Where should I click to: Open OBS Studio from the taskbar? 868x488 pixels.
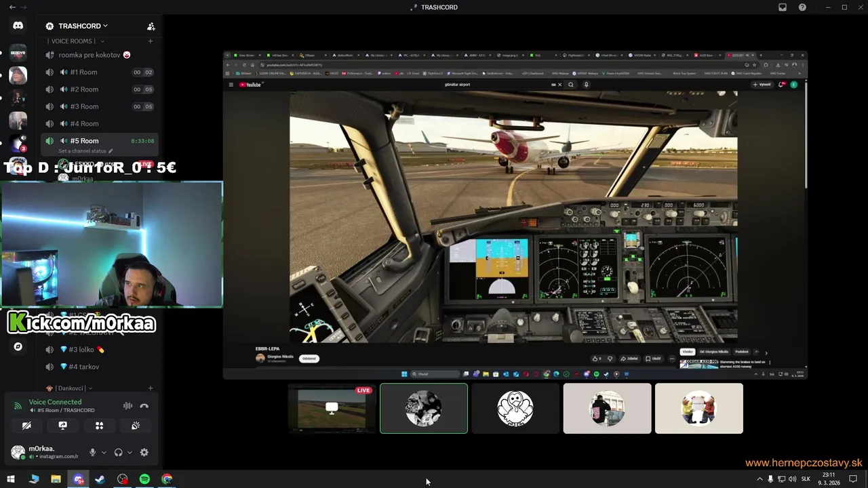coord(122,479)
